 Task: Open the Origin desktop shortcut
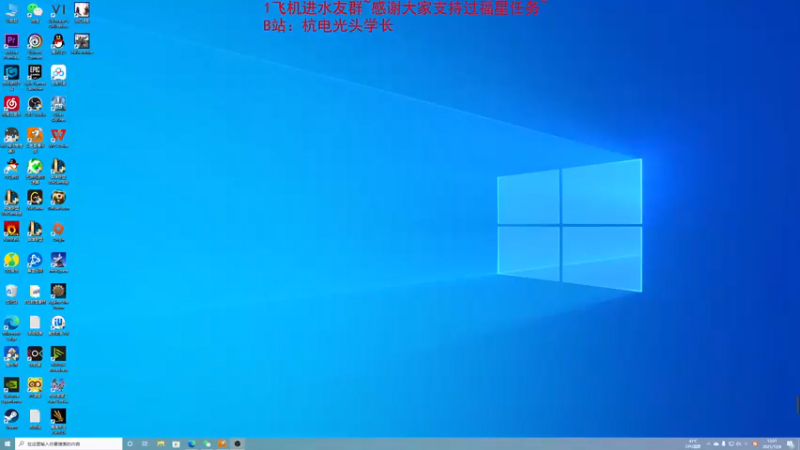click(58, 231)
